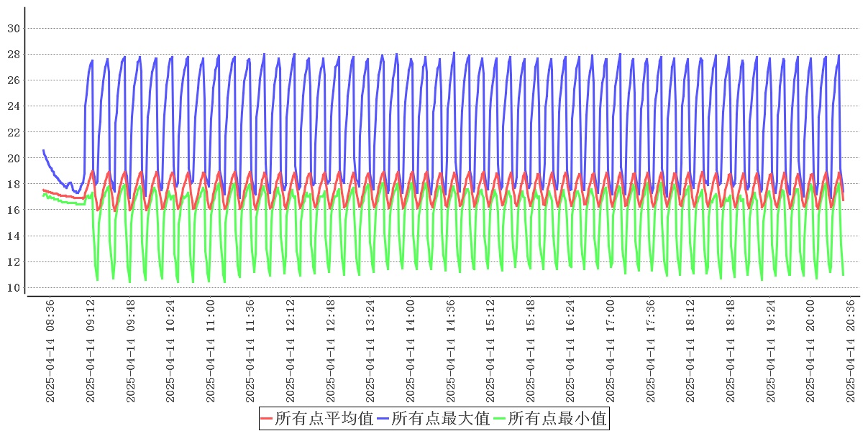Click the y-axis value 20
868x431 pixels.
12,158
